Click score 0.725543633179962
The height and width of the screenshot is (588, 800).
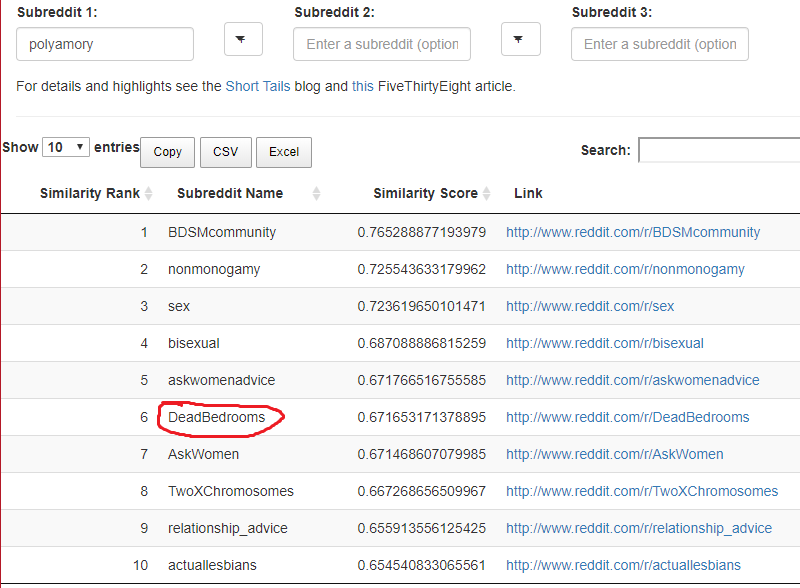pos(421,269)
